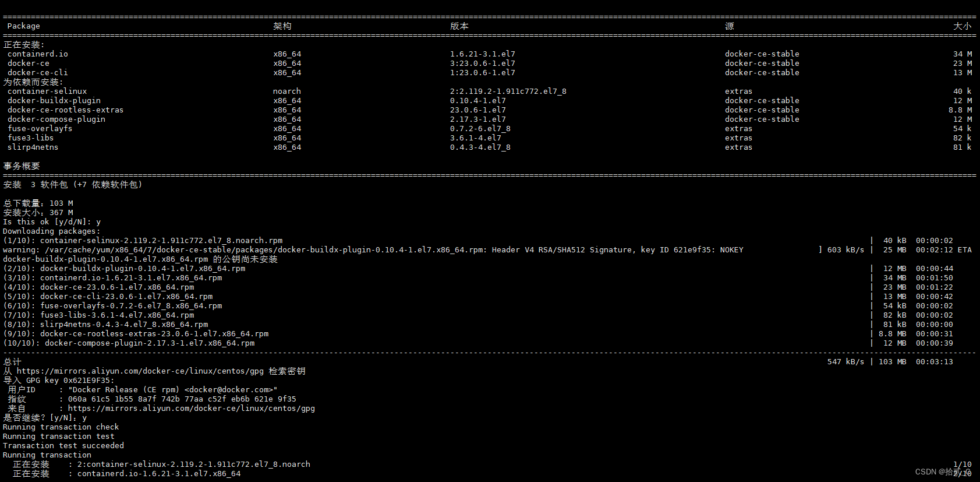Click the '总下载量: 103 M' line
Screen dimensions: 980x482
pyautogui.click(x=38, y=203)
